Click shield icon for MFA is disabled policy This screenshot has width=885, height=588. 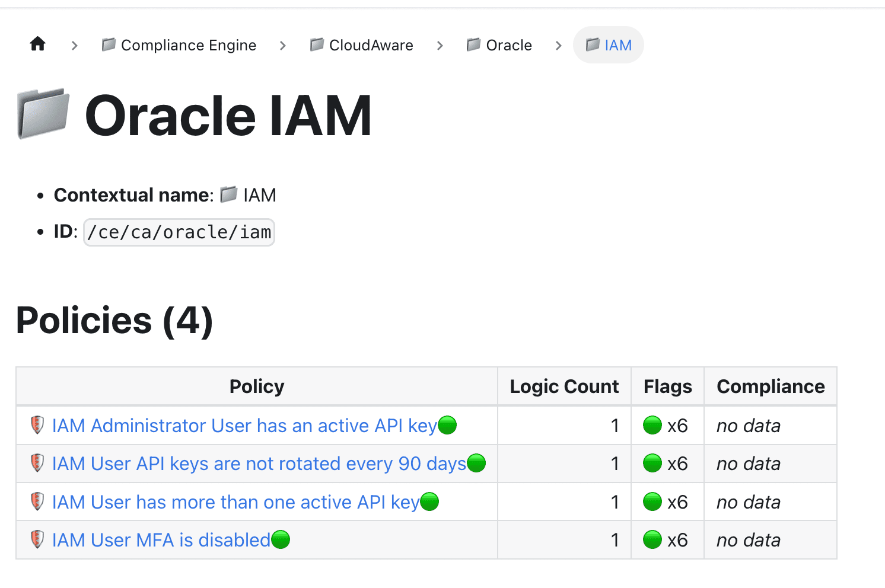click(37, 539)
